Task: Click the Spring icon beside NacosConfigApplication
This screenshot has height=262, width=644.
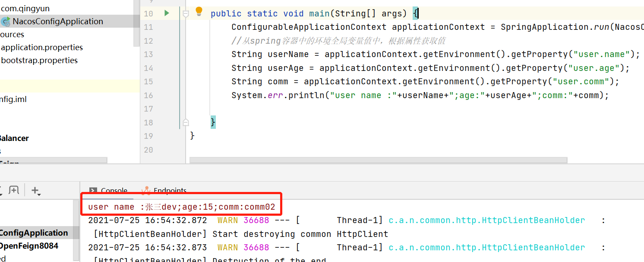Action: click(x=6, y=21)
